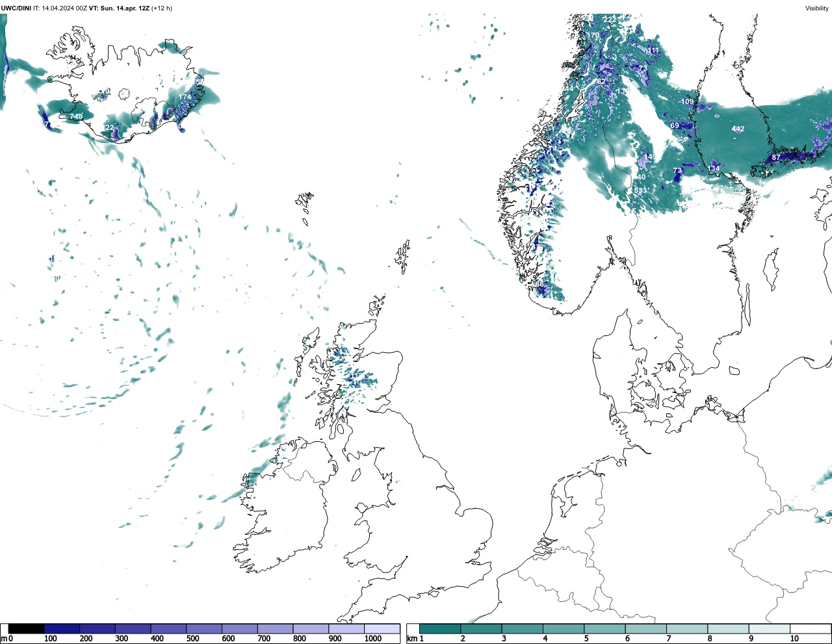Click the issue time '14.04.2024 00Z'
The height and width of the screenshot is (644, 832).
click(64, 8)
